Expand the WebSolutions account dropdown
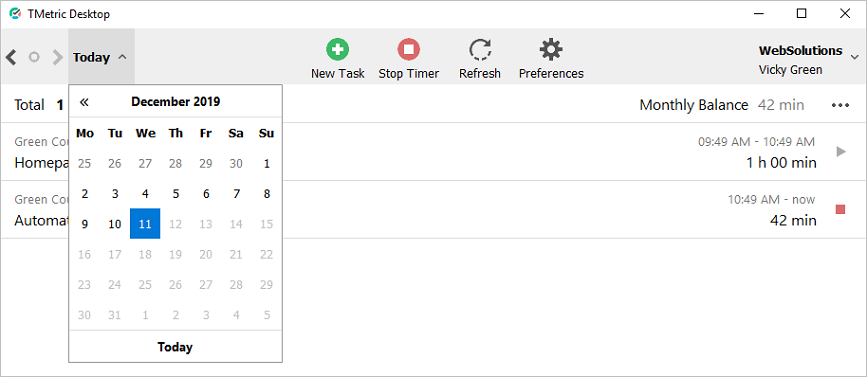Screen dimensions: 867x377 (x=854, y=57)
